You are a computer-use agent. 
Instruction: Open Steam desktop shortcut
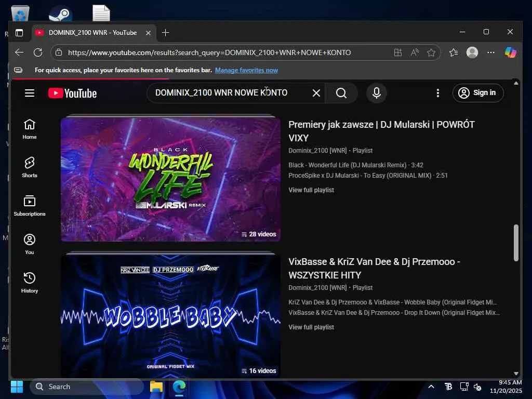coord(60,13)
